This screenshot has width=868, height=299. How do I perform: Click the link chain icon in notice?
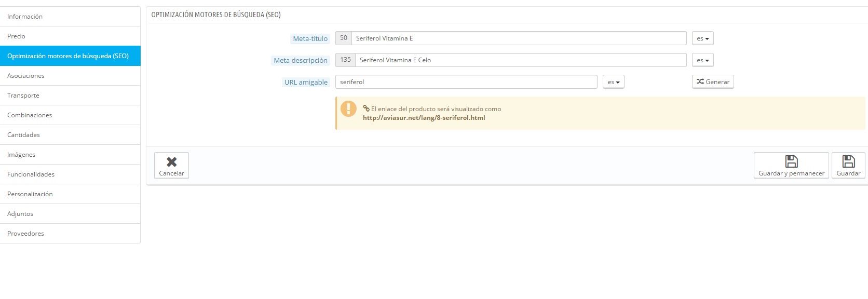point(366,108)
